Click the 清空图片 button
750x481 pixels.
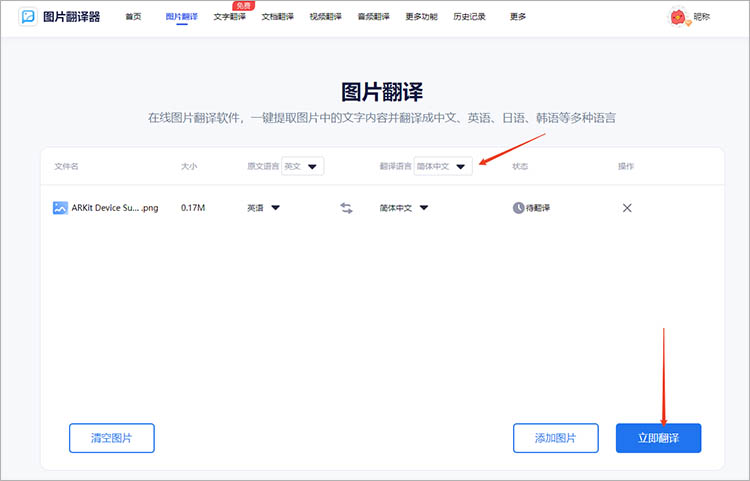click(x=112, y=438)
